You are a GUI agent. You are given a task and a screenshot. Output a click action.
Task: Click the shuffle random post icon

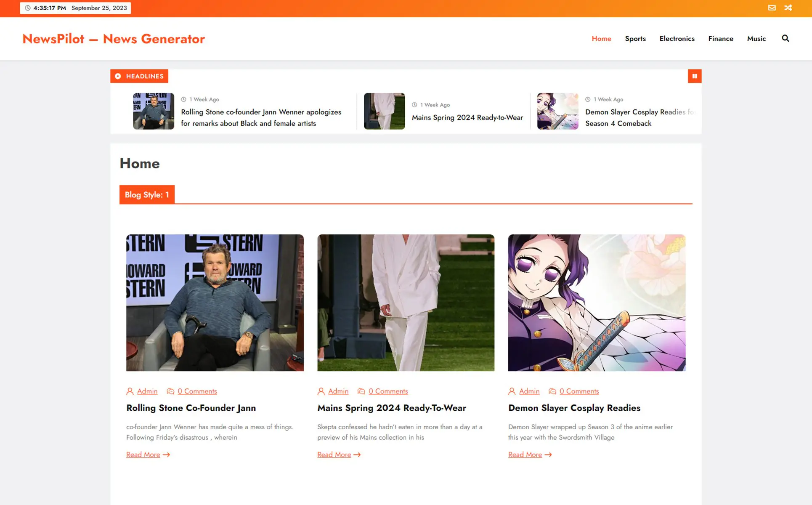(788, 8)
